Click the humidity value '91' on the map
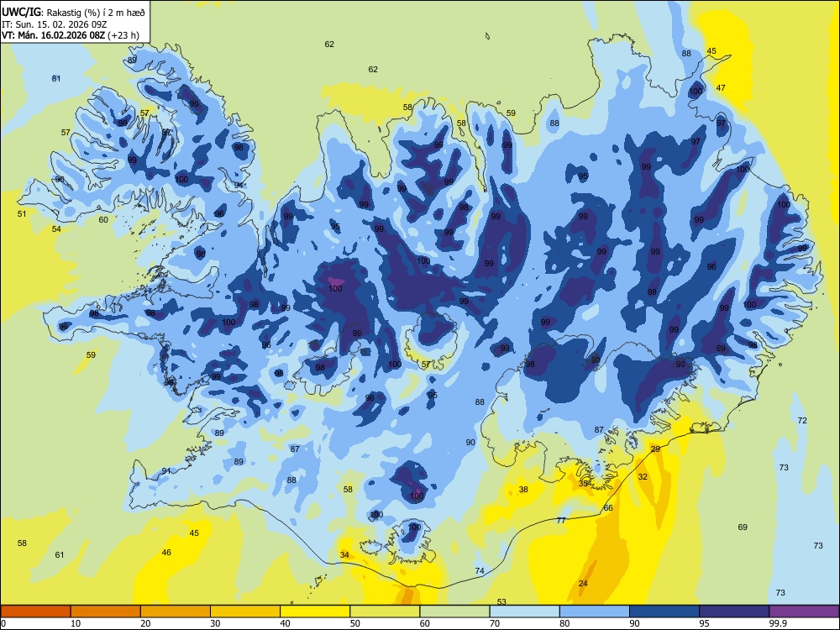 tap(166, 471)
